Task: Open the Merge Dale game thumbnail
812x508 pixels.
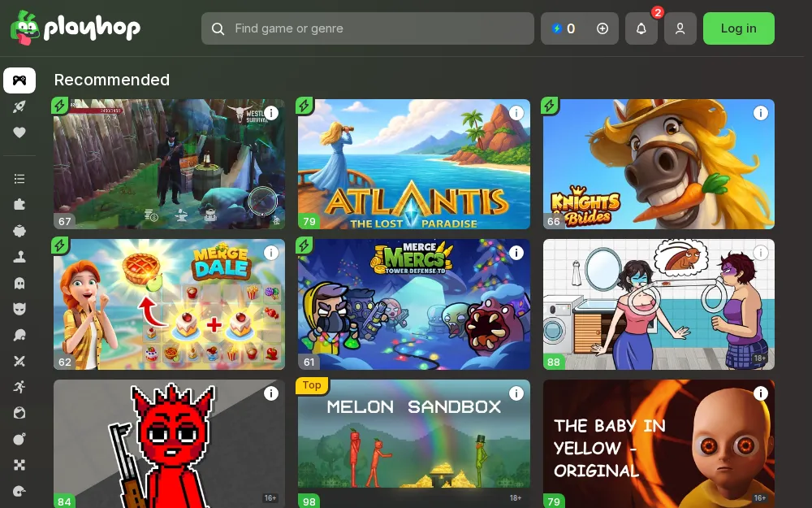Action: point(169,304)
